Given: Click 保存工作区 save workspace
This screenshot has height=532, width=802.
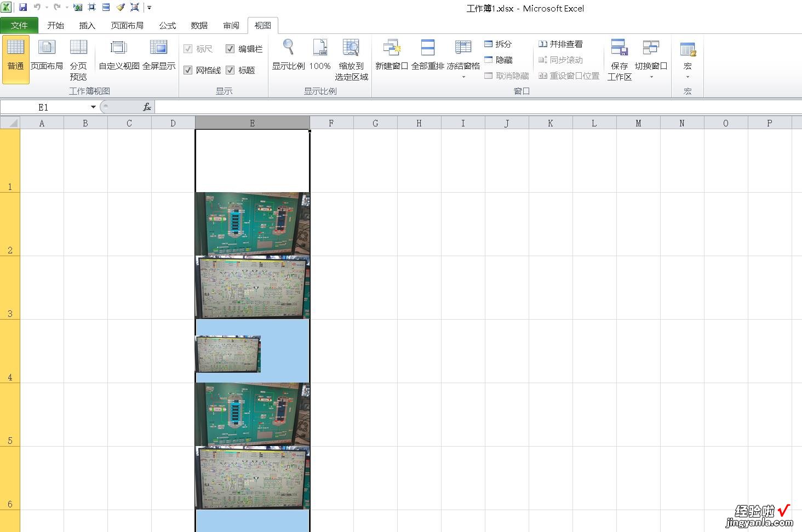Looking at the screenshot, I should (x=620, y=60).
